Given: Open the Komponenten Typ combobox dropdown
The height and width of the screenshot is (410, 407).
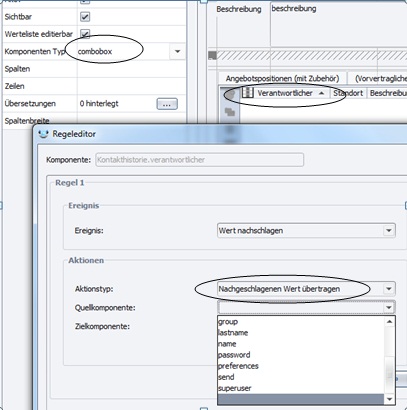Looking at the screenshot, I should [177, 51].
